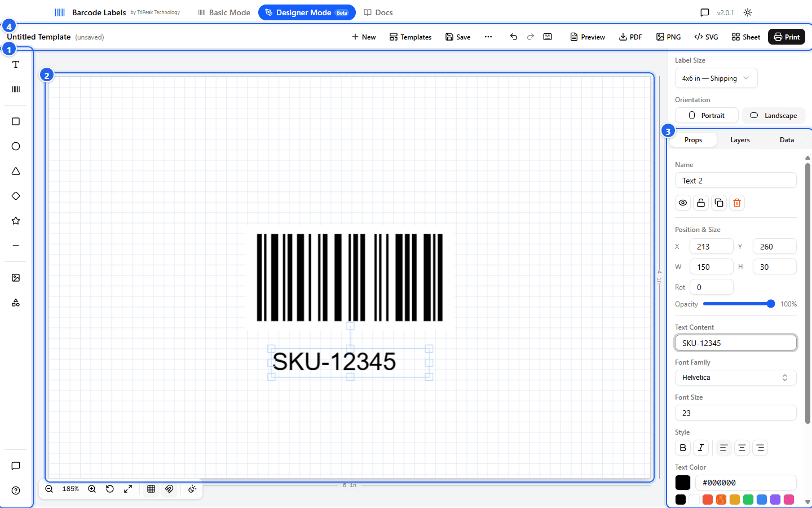Toggle the light/dark theme sun icon
The width and height of the screenshot is (812, 508).
tap(748, 12)
